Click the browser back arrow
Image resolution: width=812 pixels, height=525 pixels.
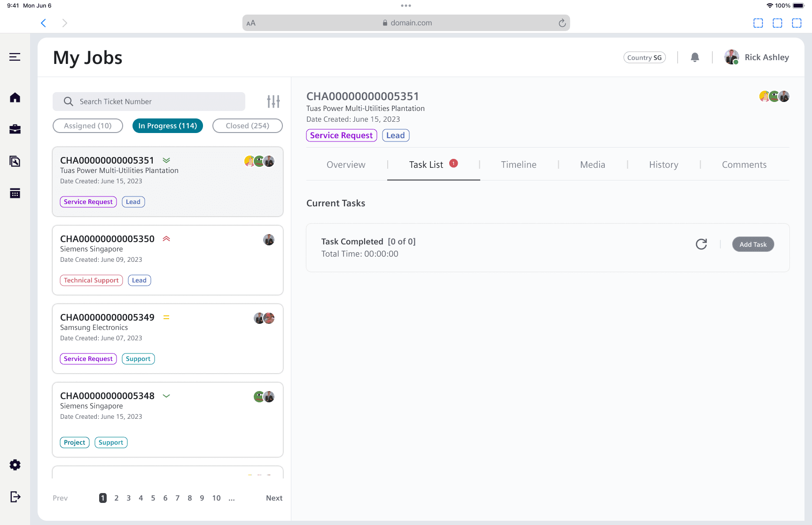tap(43, 23)
